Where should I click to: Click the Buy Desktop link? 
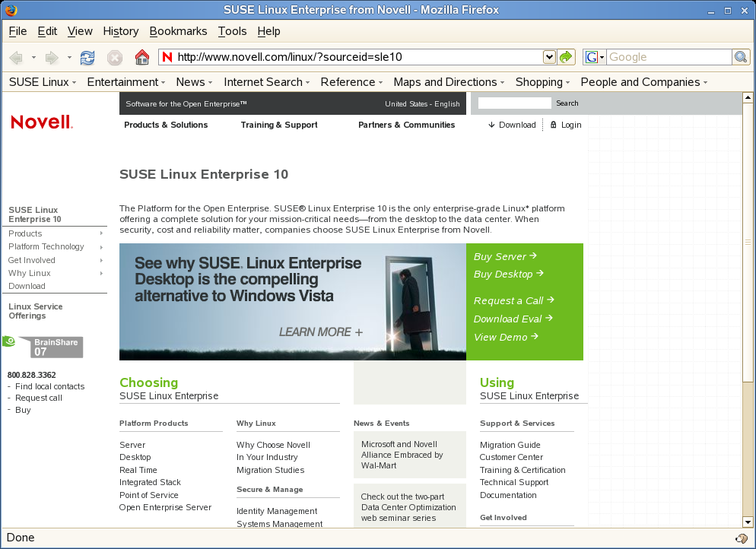pos(508,274)
